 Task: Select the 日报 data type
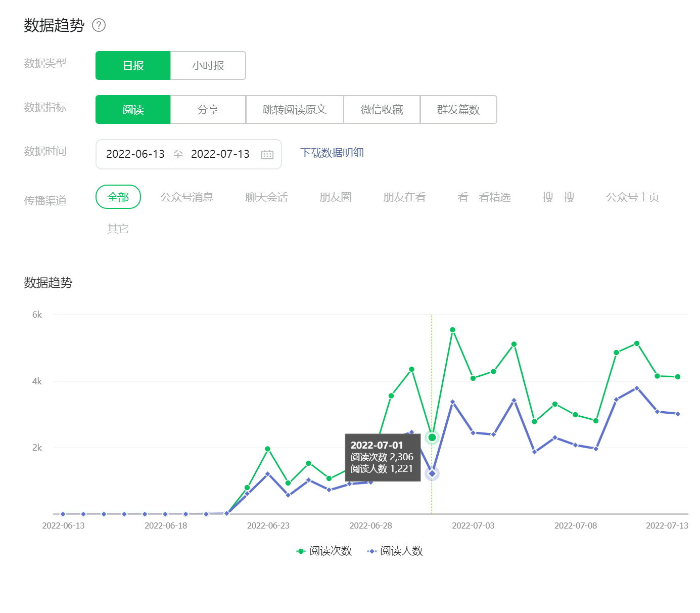click(x=133, y=65)
